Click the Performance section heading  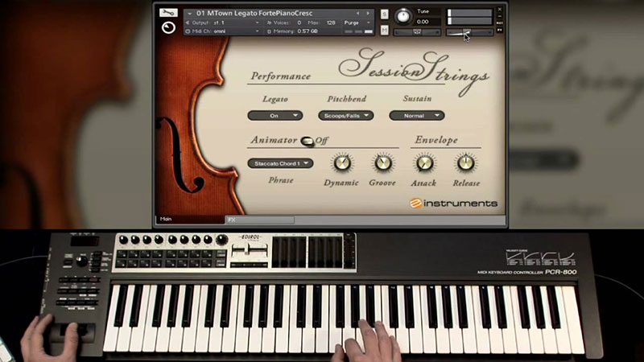[281, 76]
